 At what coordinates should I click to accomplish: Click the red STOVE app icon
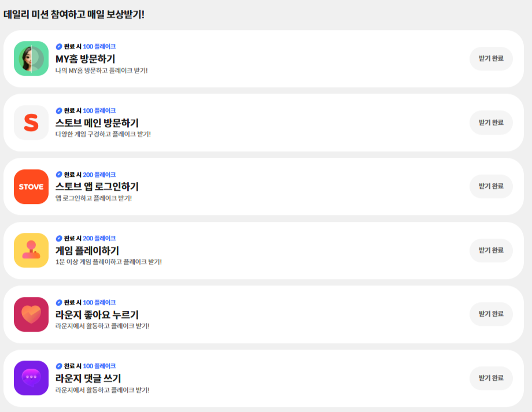31,187
